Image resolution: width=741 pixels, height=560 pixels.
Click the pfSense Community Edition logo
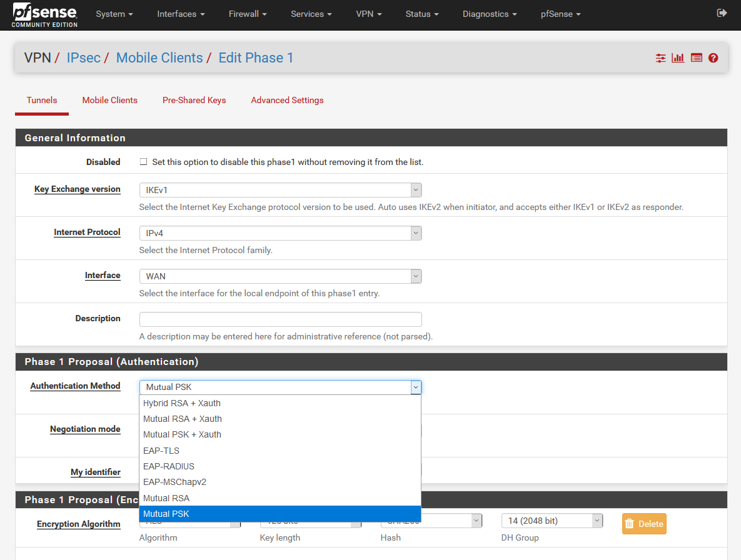tap(44, 14)
